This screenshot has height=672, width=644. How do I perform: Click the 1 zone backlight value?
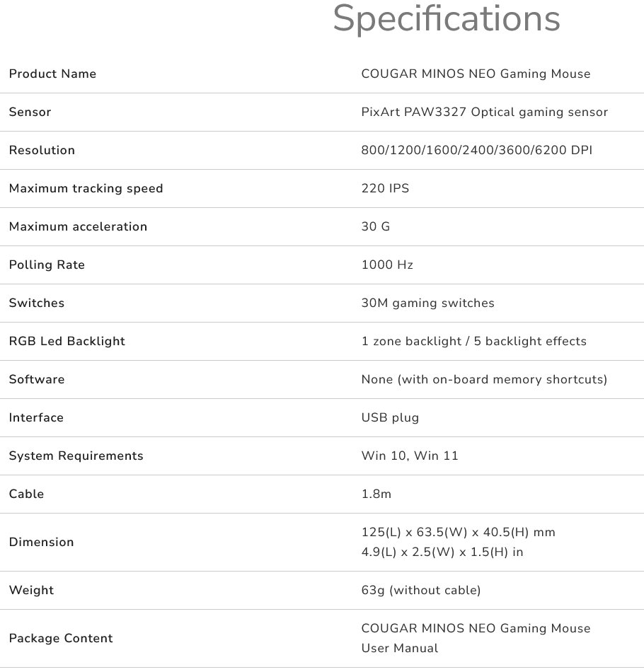tap(473, 341)
